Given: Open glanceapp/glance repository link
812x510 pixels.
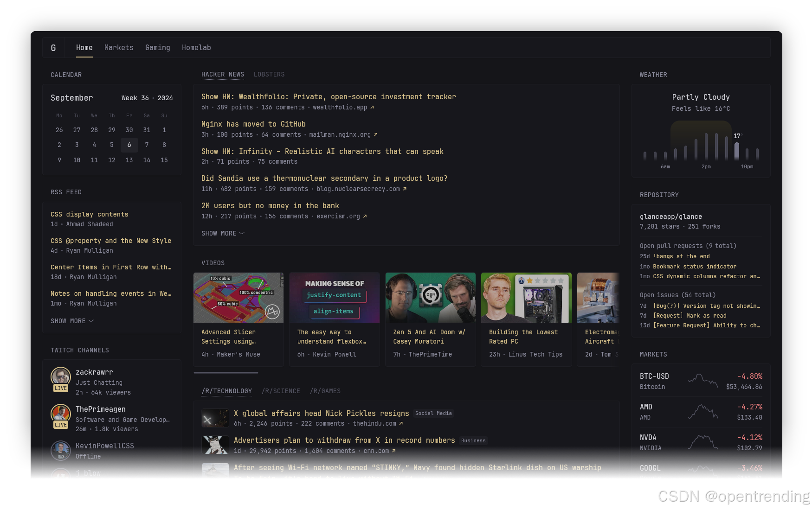Looking at the screenshot, I should point(671,217).
